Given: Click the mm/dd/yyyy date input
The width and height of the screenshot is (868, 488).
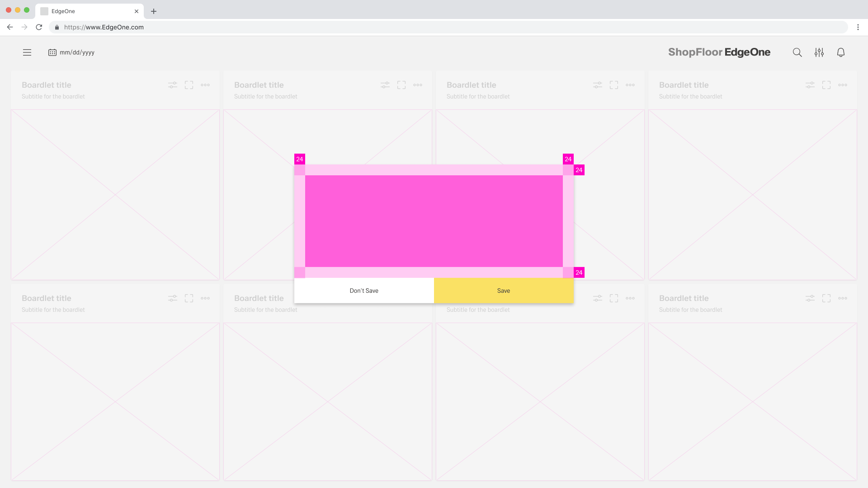Looking at the screenshot, I should [x=77, y=52].
